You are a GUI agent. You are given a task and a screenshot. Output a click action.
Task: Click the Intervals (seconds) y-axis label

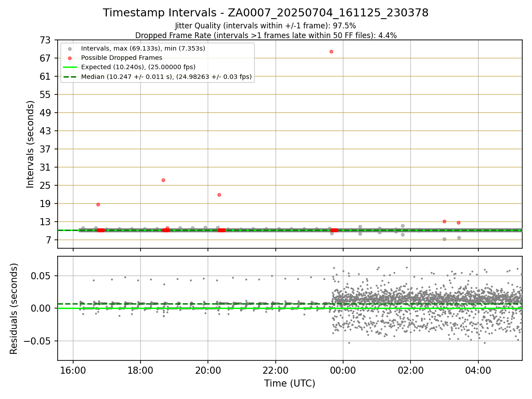click(x=30, y=144)
